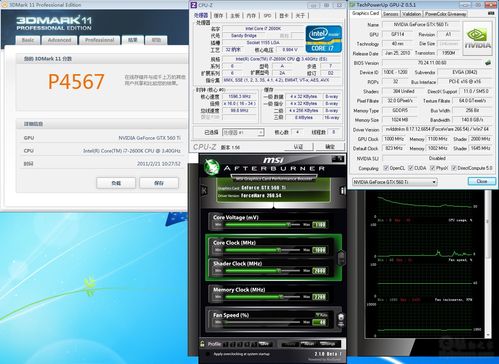Image resolution: width=499 pixels, height=364 pixels.
Task: Click the Apply button in Afterburner
Action: (x=289, y=344)
